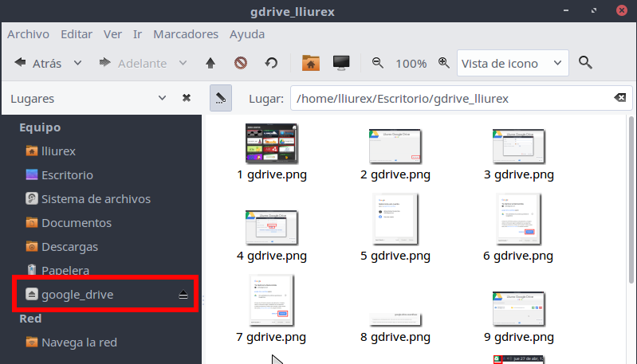
Task: Click the vertical scrollbar of file view
Action: tap(631, 199)
